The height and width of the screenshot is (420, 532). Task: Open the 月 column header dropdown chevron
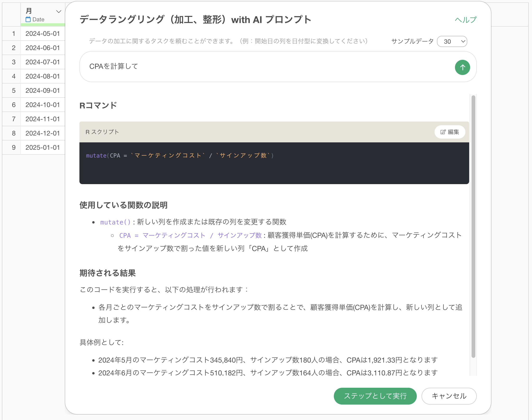click(59, 12)
